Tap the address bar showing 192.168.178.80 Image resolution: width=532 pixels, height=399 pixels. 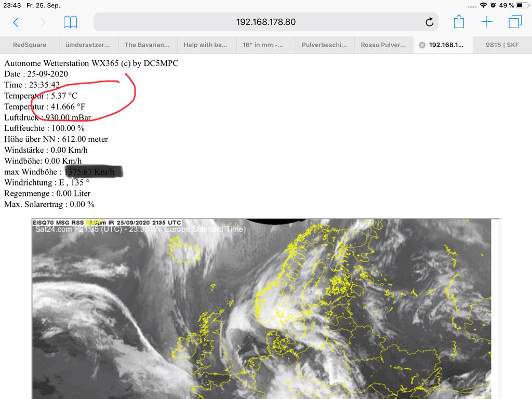click(265, 22)
